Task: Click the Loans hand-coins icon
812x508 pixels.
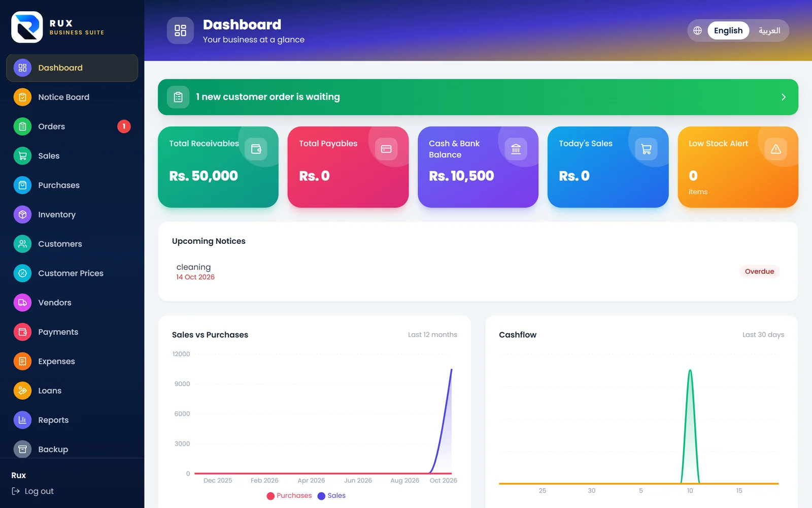Action: (22, 391)
